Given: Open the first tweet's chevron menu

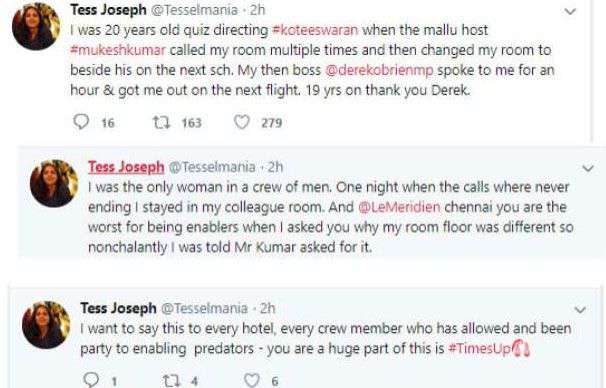Looking at the screenshot, I should 570,12.
